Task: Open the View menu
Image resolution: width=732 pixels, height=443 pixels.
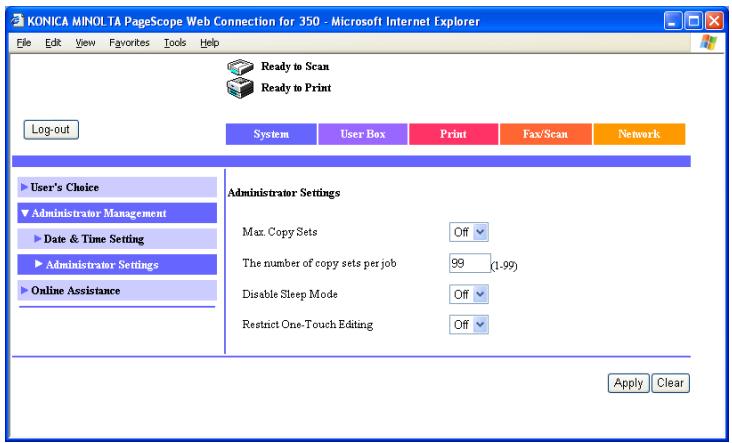Action: point(85,43)
